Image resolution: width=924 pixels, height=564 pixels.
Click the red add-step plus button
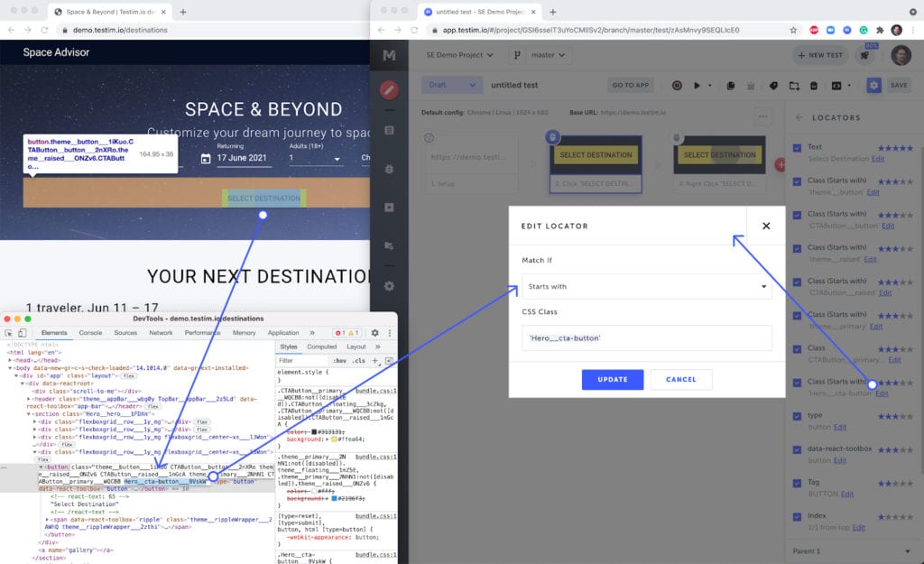click(x=781, y=165)
